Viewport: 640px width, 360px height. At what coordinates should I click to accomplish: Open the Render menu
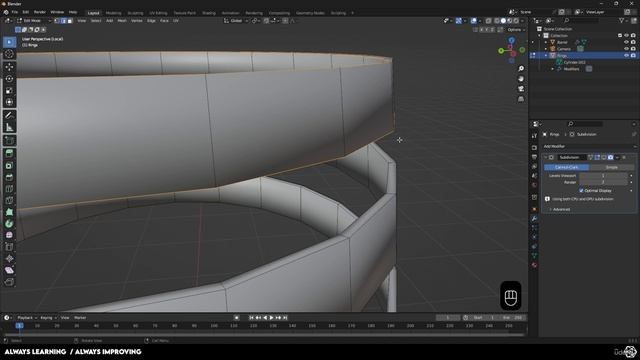(x=40, y=12)
